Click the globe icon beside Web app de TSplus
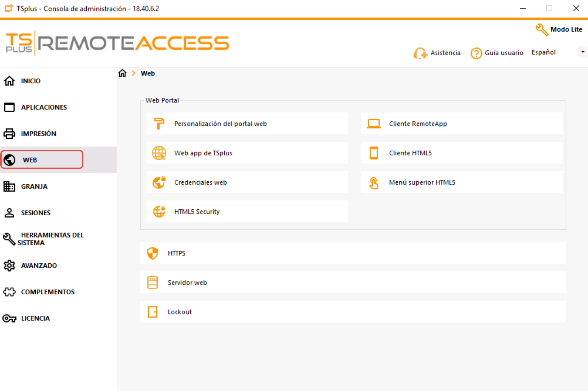 tap(159, 153)
